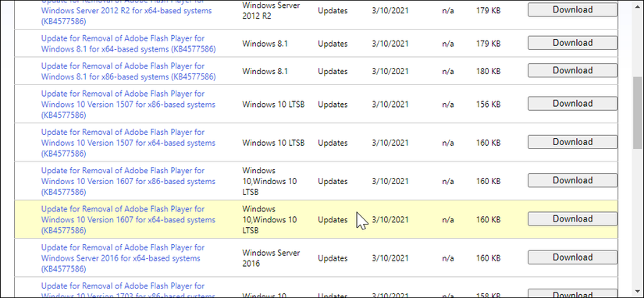Select "Windows 10 LTSB" in 1507 x64 row
This screenshot has height=298, width=644.
point(273,144)
